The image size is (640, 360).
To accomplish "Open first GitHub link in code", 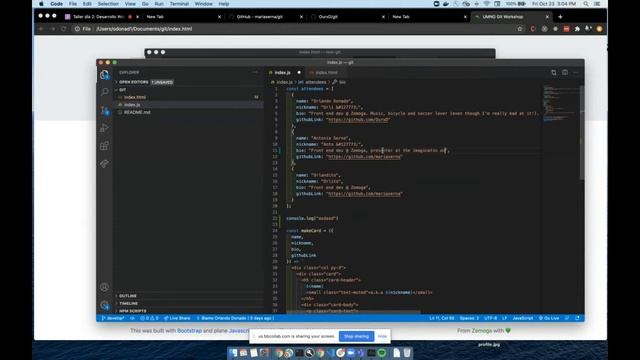I will tap(358, 120).
